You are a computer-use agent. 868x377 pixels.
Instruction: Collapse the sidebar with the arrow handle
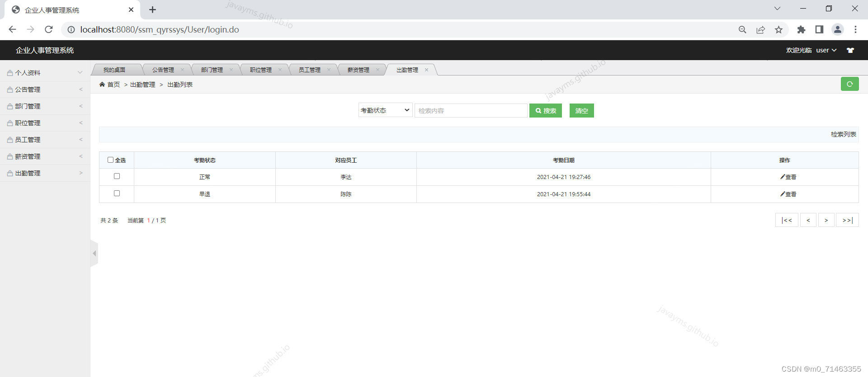[94, 254]
